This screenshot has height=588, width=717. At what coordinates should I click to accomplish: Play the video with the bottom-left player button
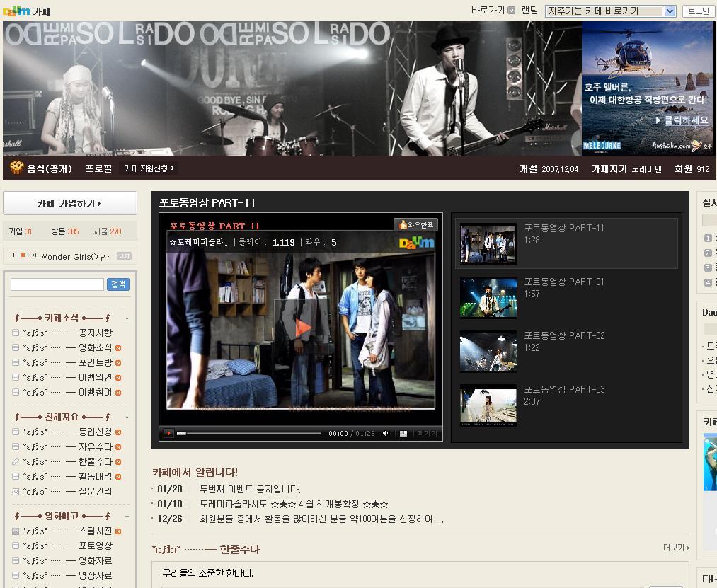coord(168,433)
